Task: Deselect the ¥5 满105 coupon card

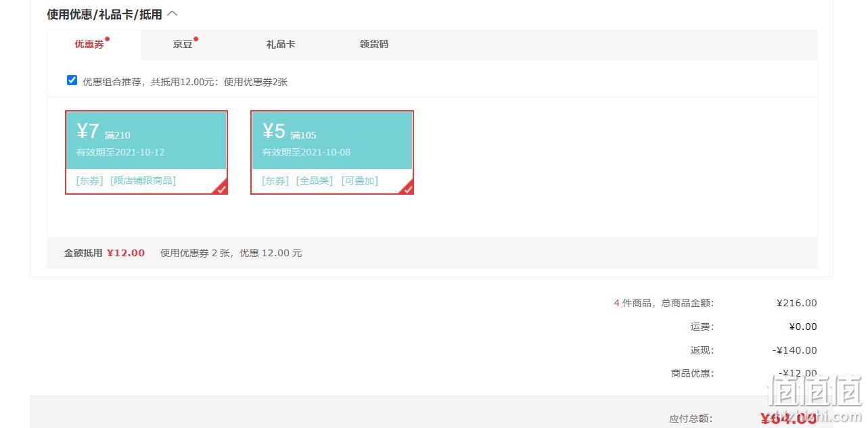Action: pyautogui.click(x=332, y=152)
